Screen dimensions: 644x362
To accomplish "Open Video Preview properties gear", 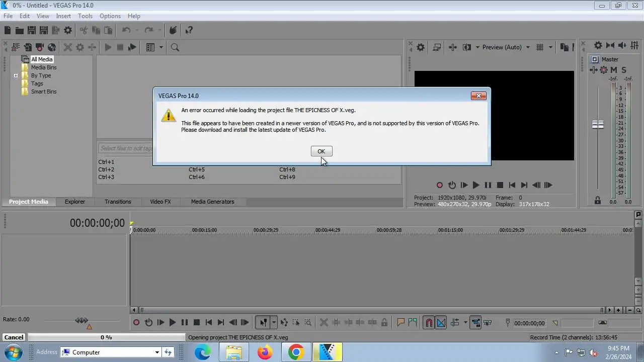I will 421,47.
